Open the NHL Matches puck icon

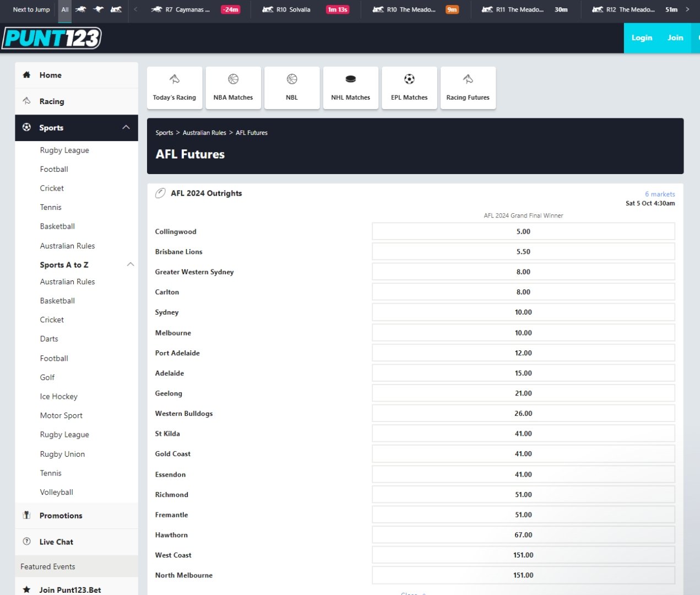point(351,79)
